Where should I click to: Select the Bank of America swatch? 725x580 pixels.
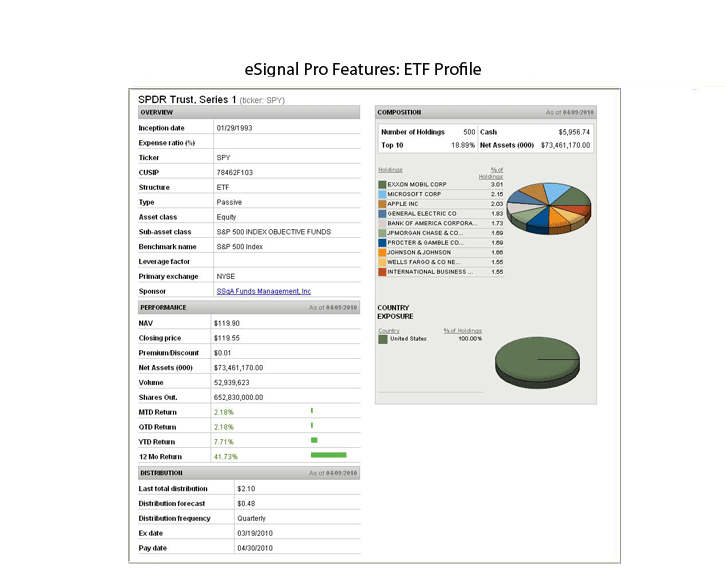click(x=382, y=223)
